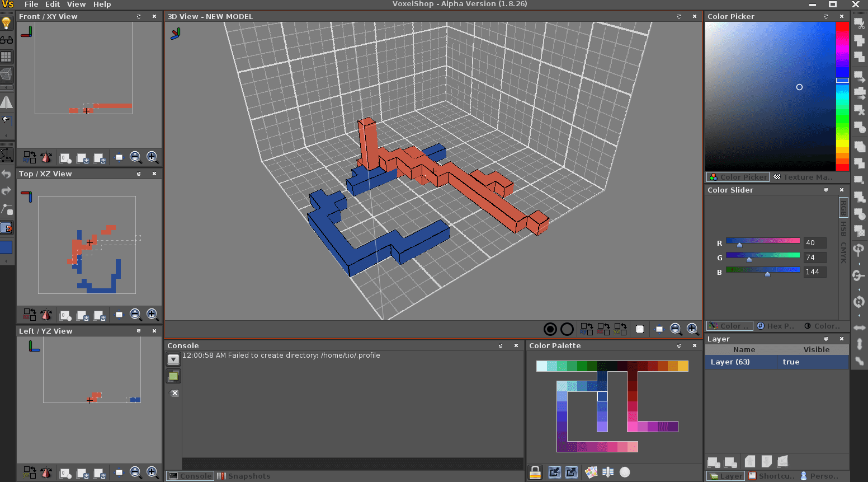Viewport: 868px width, 482px height.
Task: Open the Color Picker panel options menu
Action: [x=825, y=17]
